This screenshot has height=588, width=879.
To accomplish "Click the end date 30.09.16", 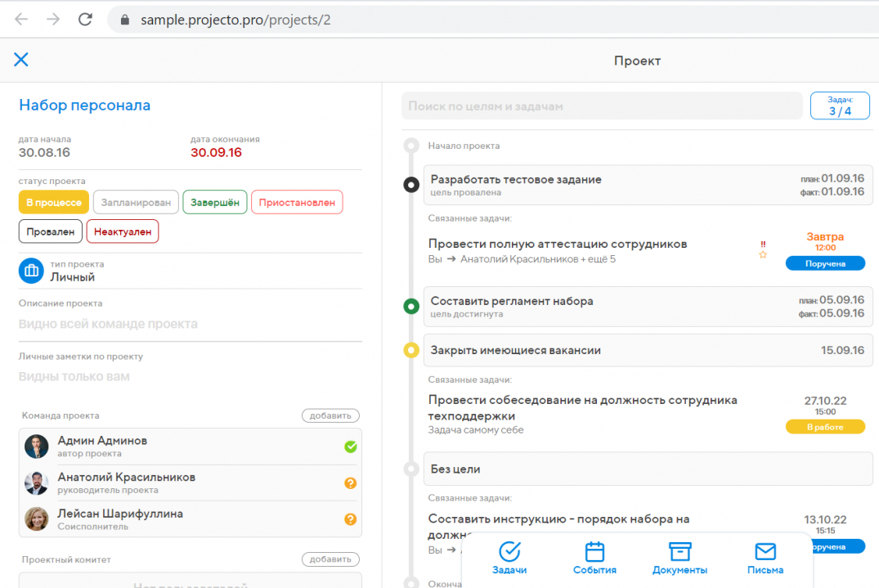I will [x=216, y=152].
